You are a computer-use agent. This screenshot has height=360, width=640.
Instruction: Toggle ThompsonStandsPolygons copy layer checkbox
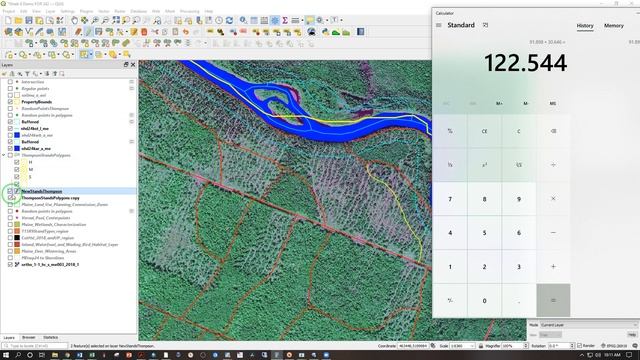pyautogui.click(x=10, y=198)
